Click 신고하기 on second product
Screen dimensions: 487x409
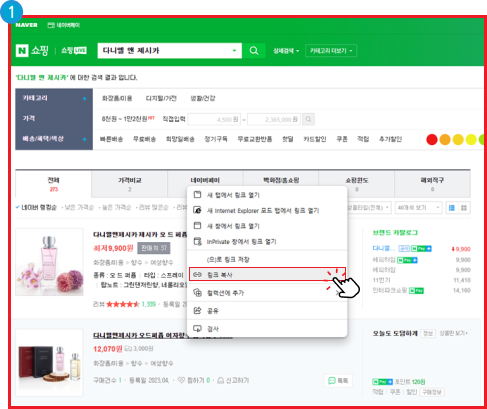point(233,380)
